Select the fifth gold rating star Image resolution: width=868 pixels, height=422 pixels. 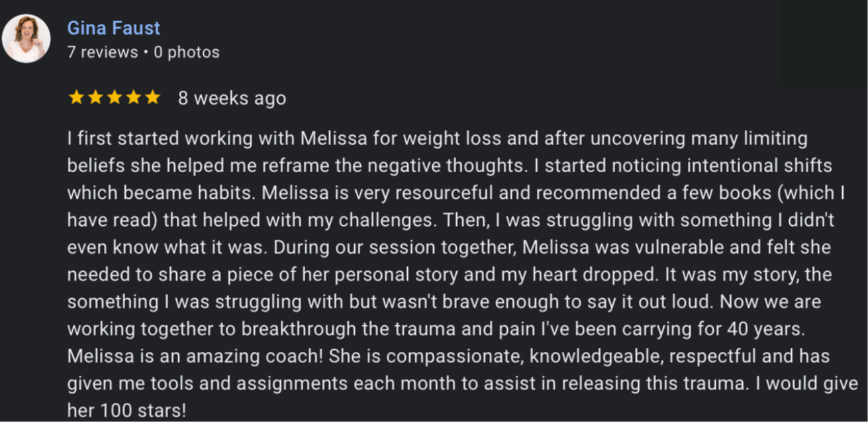[153, 98]
